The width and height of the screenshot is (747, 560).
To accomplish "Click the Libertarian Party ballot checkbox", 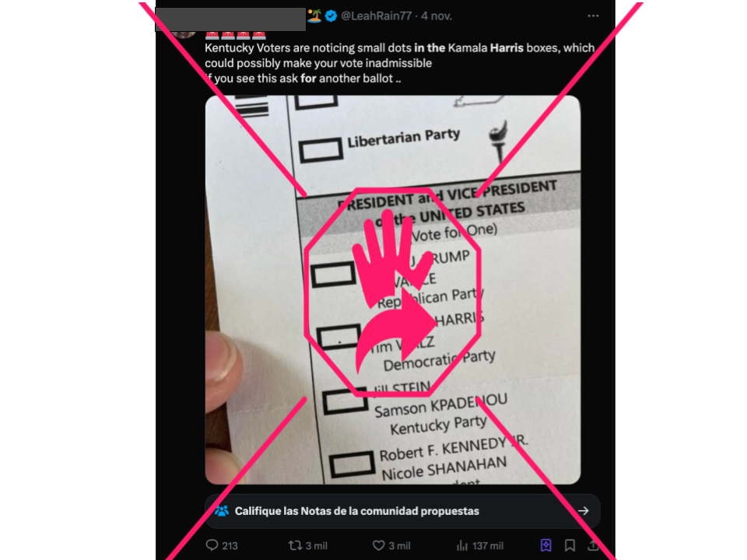I will tap(321, 149).
